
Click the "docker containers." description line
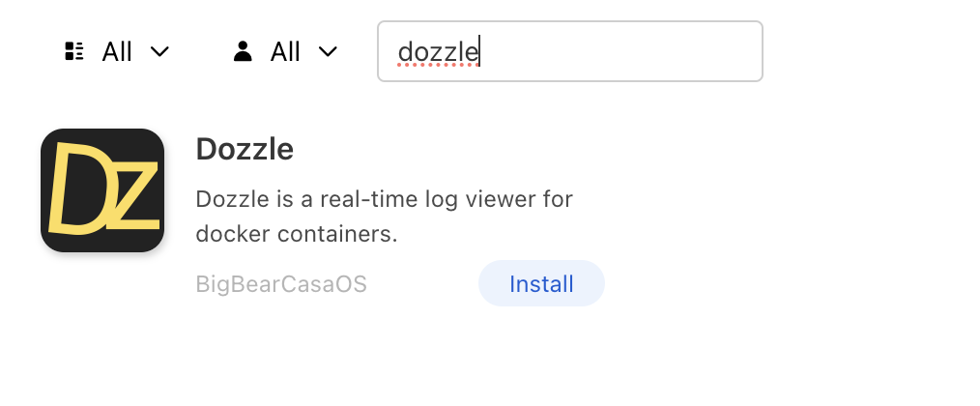[x=297, y=234]
